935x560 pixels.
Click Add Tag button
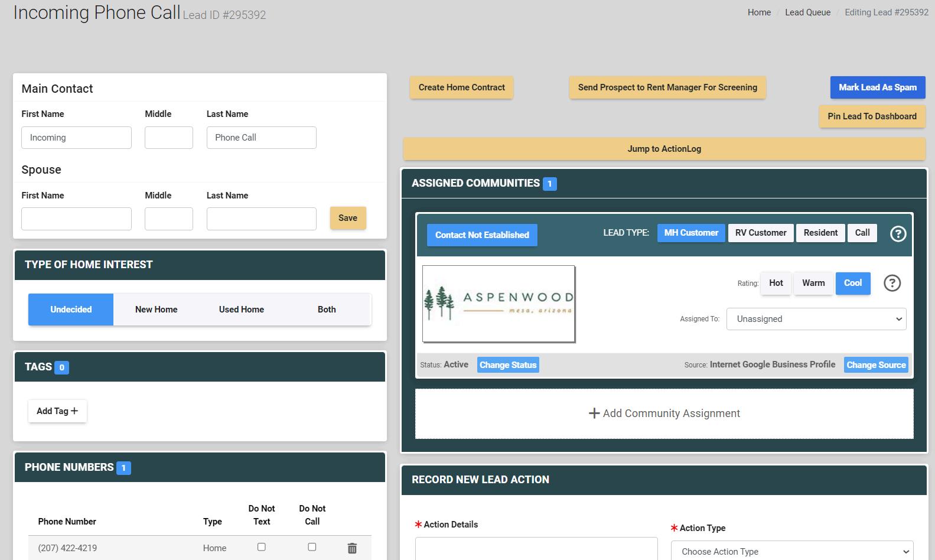[x=57, y=411]
